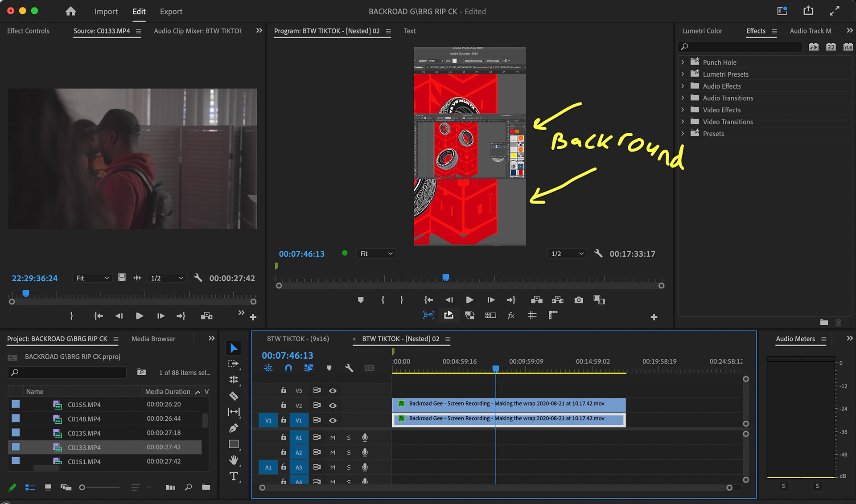The width and height of the screenshot is (856, 504).
Task: Select the Type tool
Action: [234, 476]
